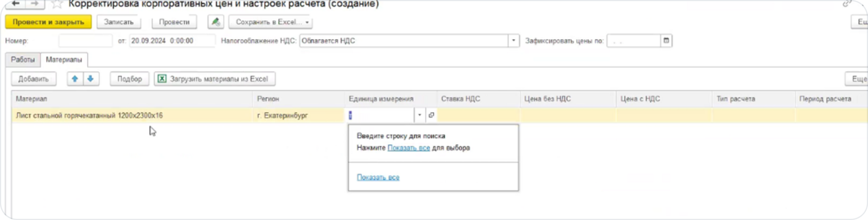Click Показать все link in hint text
This screenshot has width=868, height=220.
[409, 148]
